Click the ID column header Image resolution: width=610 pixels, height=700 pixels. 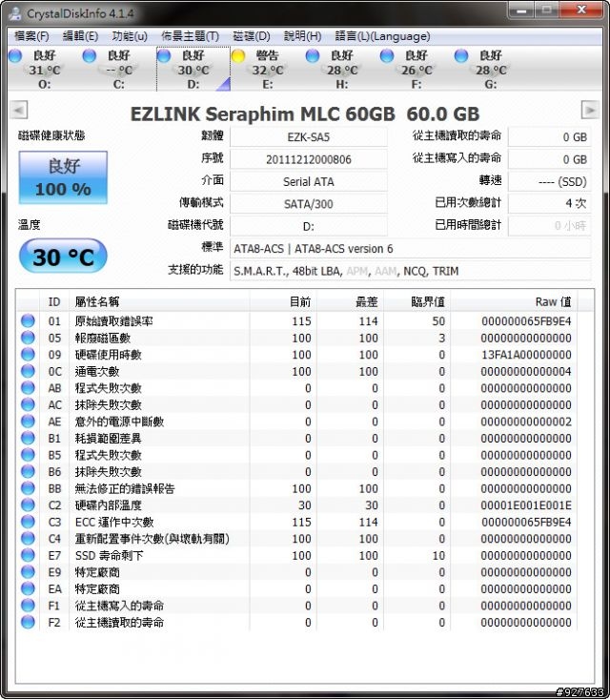coord(54,301)
